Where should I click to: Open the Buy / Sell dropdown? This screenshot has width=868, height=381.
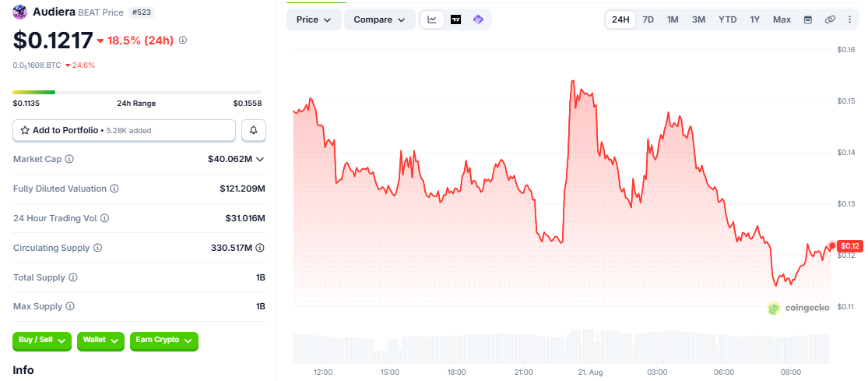point(42,340)
